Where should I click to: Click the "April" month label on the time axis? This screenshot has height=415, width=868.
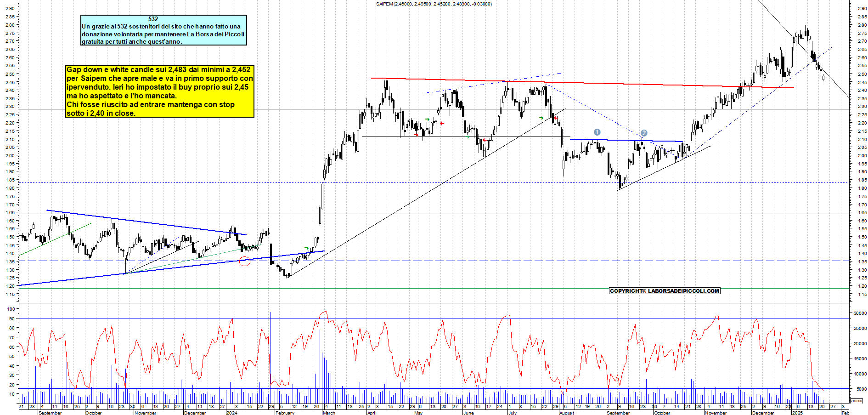point(372,413)
